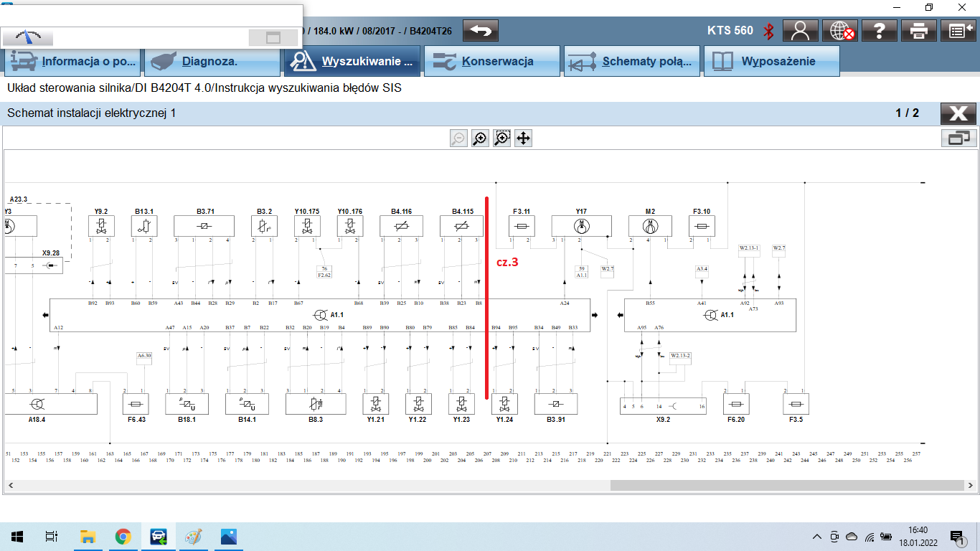Print the wiring schematic
This screenshot has height=551, width=980.
coord(919,31)
